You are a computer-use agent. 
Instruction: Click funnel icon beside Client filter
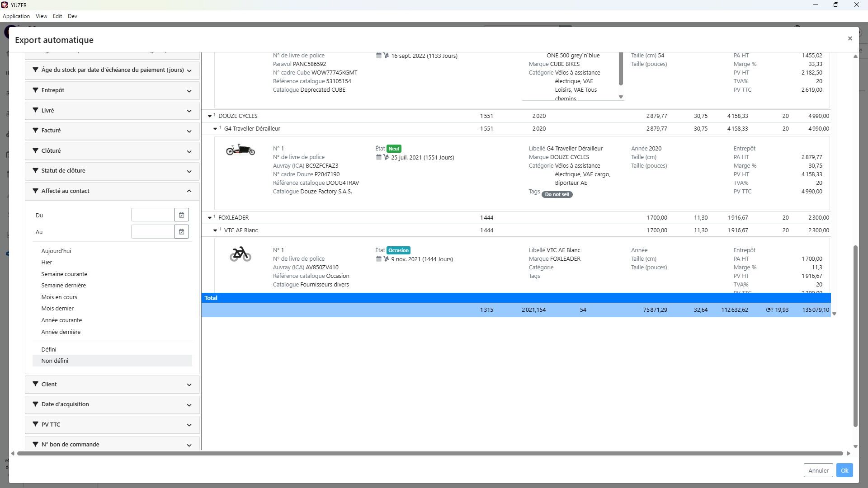pyautogui.click(x=35, y=384)
